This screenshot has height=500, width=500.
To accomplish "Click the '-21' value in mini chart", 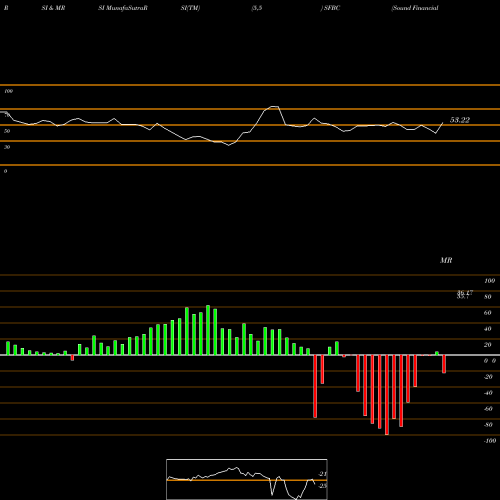I will point(322,474).
